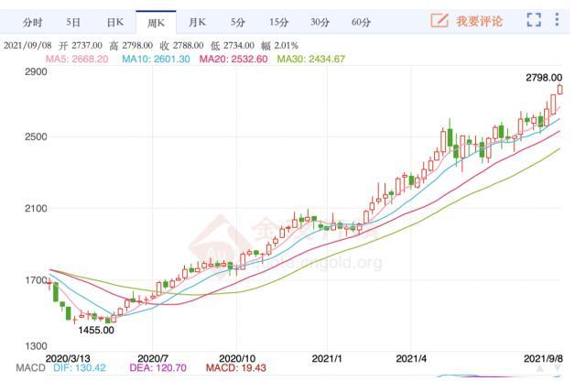Click the DIF: 130.42 value
This screenshot has width=575, height=392.
80,368
